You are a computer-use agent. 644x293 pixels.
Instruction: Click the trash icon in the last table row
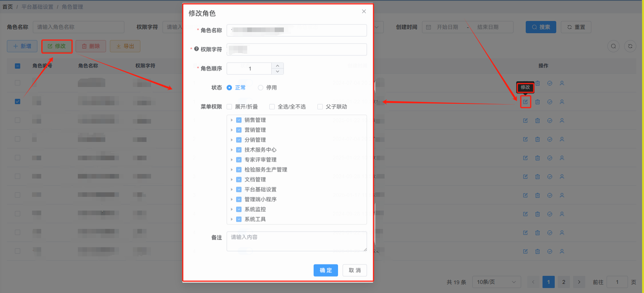538,251
